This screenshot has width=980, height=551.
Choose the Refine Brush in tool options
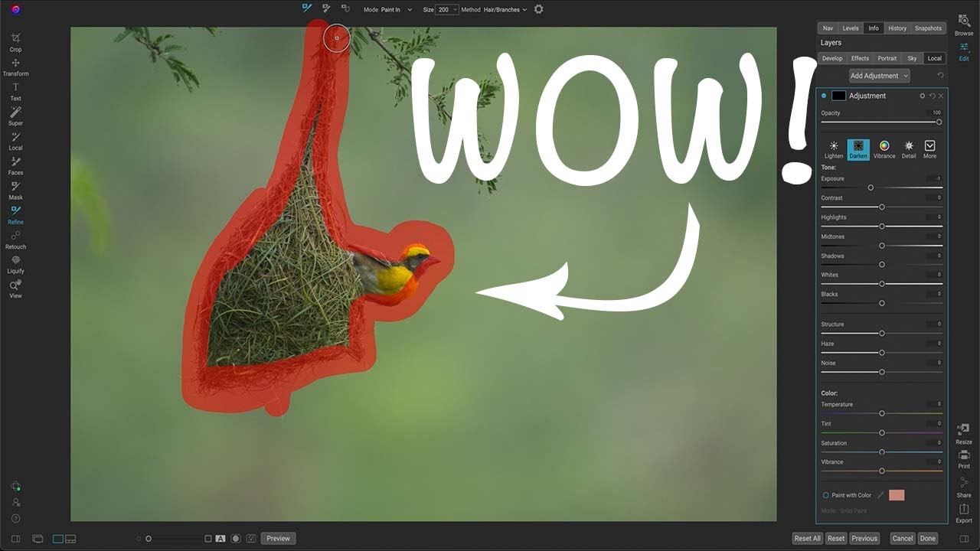pos(307,8)
